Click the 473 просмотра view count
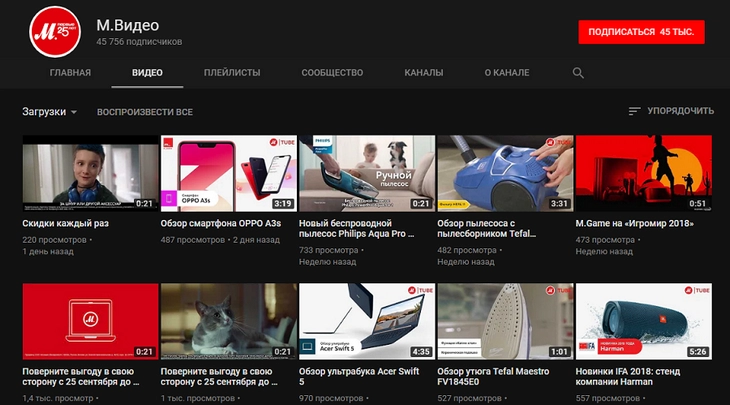 tap(605, 240)
